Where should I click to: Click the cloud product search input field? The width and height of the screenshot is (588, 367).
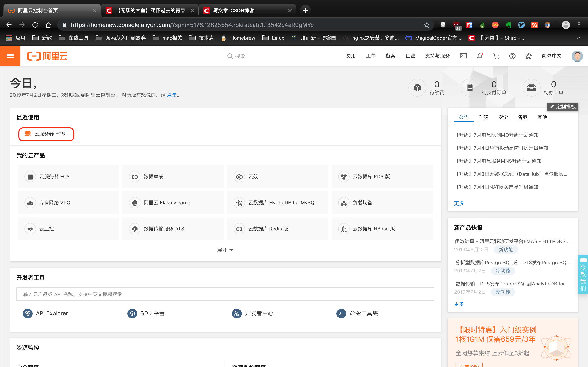[225, 294]
